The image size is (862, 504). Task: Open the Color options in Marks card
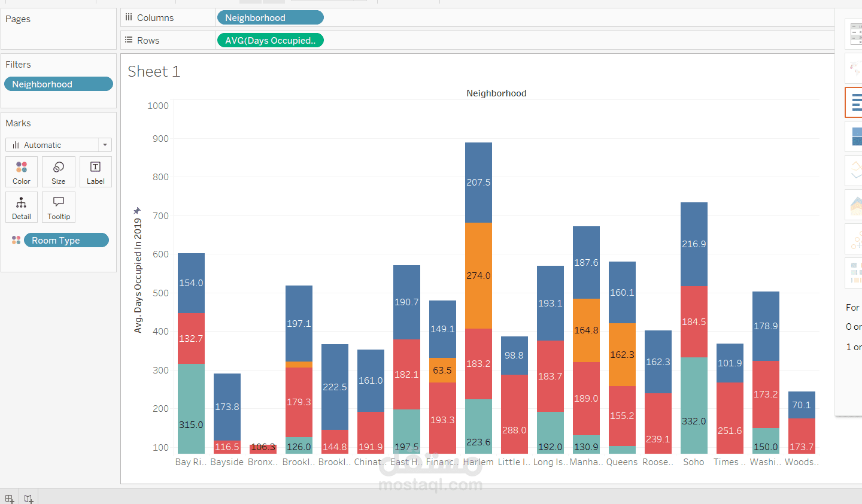(x=22, y=172)
